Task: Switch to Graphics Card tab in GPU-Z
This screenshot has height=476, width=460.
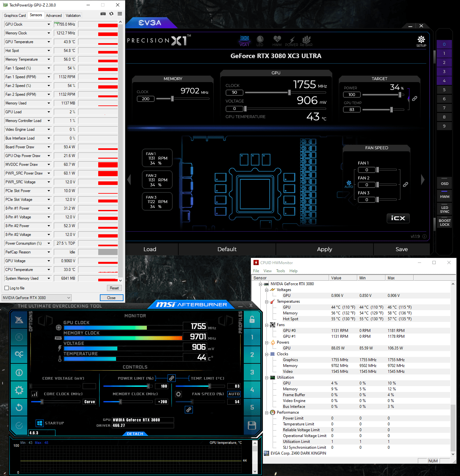Action: point(15,16)
